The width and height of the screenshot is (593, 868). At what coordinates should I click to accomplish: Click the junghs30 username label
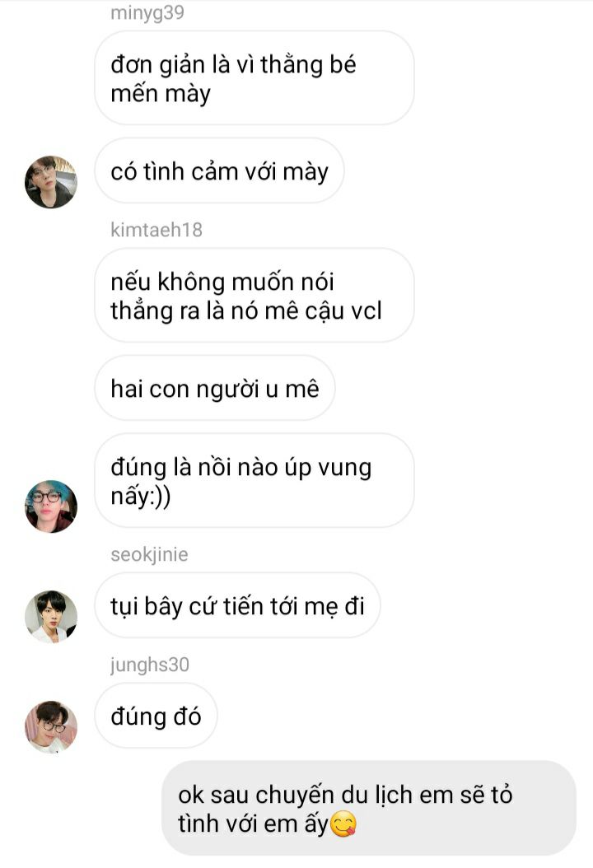point(150,665)
